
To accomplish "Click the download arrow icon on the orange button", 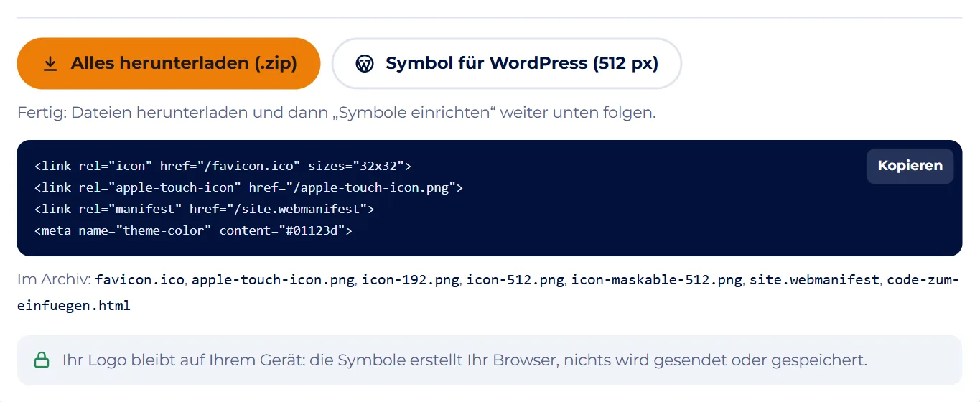I will (x=50, y=64).
